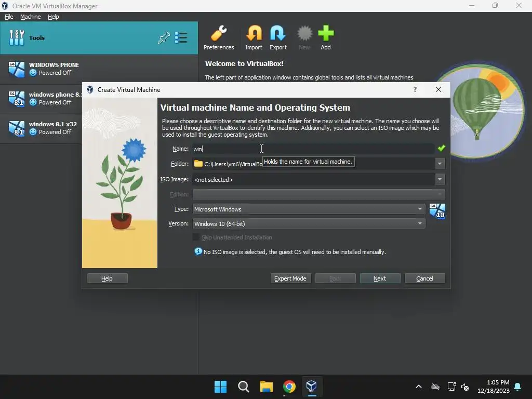
Task: Expand the ISO Image dropdown
Action: [x=440, y=179]
